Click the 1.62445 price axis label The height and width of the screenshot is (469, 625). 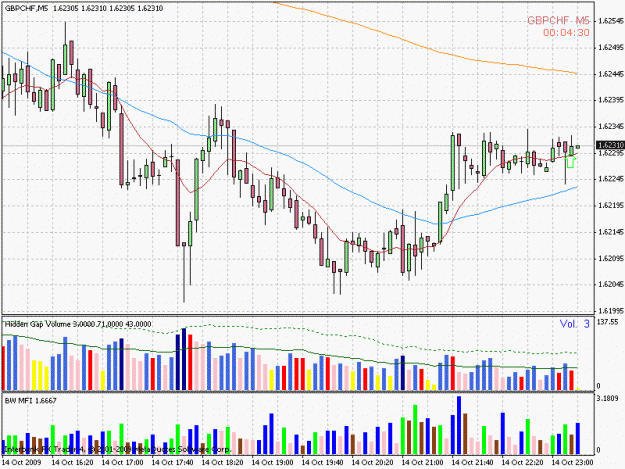(x=611, y=74)
